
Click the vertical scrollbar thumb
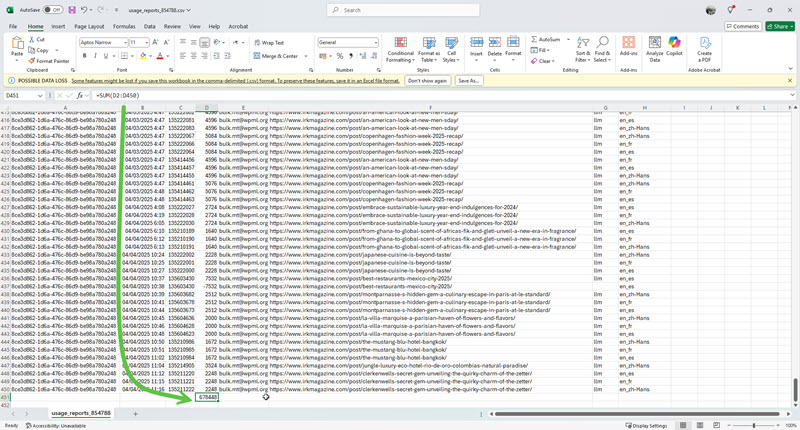pyautogui.click(x=795, y=390)
